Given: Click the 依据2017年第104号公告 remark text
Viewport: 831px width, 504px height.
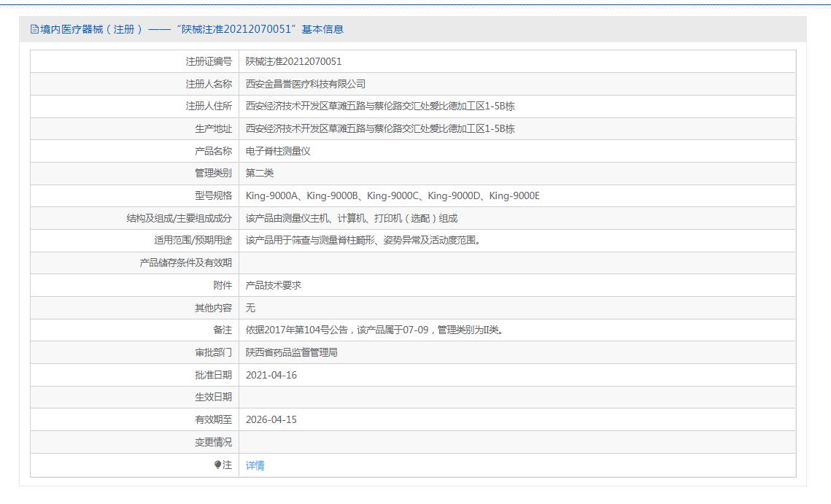Looking at the screenshot, I should [375, 330].
